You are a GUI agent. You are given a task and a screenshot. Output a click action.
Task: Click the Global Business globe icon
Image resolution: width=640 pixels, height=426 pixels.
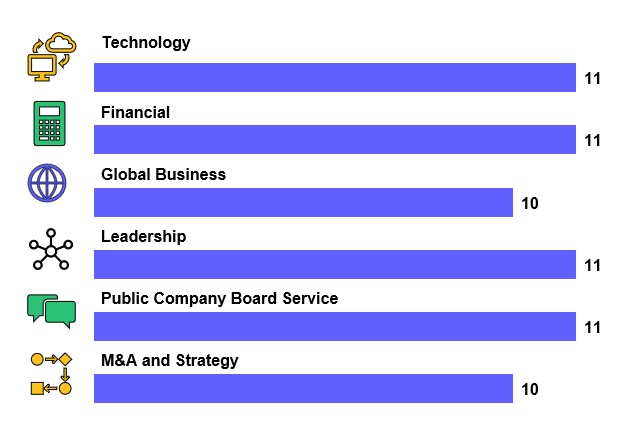click(48, 184)
